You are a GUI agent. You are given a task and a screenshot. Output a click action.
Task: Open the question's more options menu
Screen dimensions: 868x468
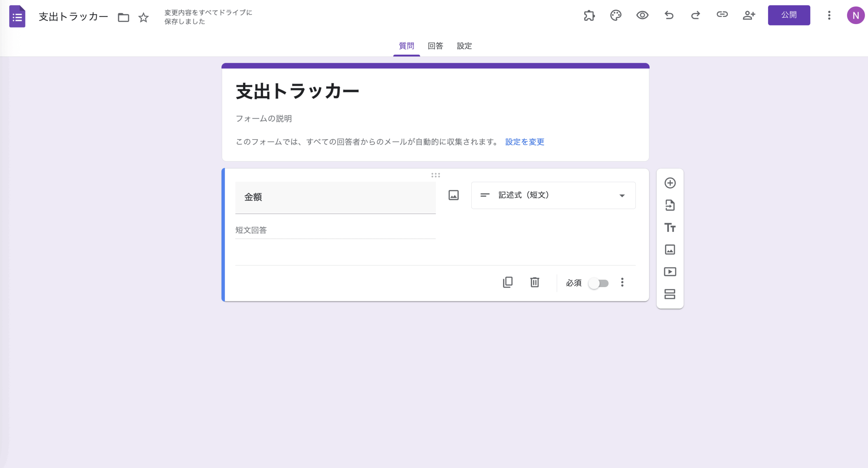tap(622, 282)
